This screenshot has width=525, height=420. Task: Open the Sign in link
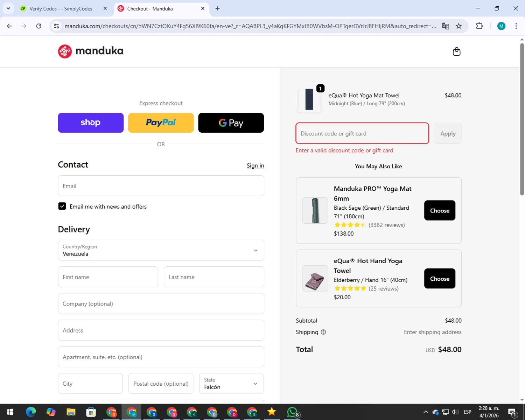(x=255, y=166)
